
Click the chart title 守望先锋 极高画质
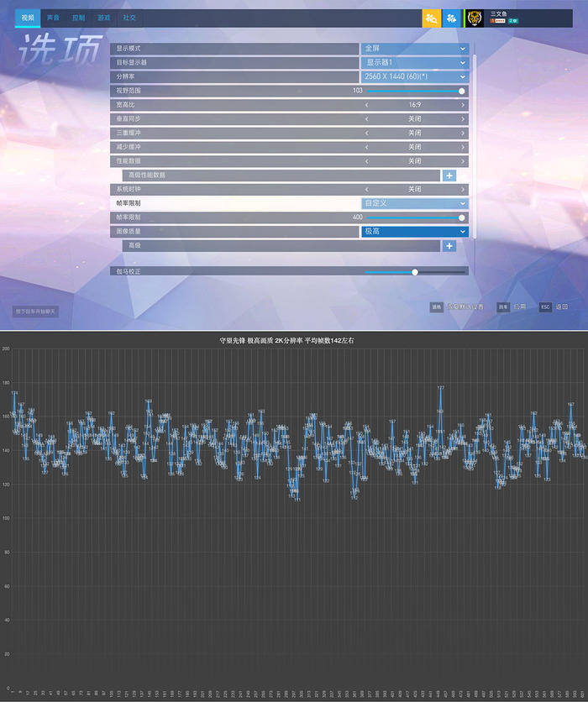(286, 341)
